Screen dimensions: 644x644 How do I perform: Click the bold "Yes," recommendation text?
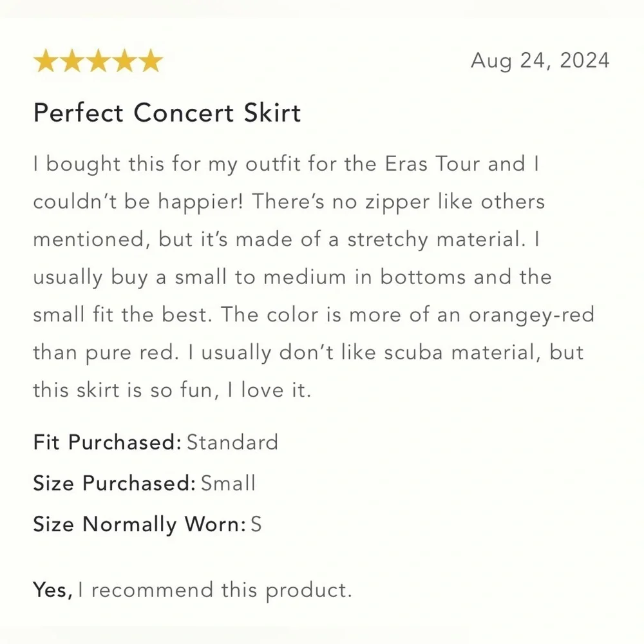click(53, 590)
